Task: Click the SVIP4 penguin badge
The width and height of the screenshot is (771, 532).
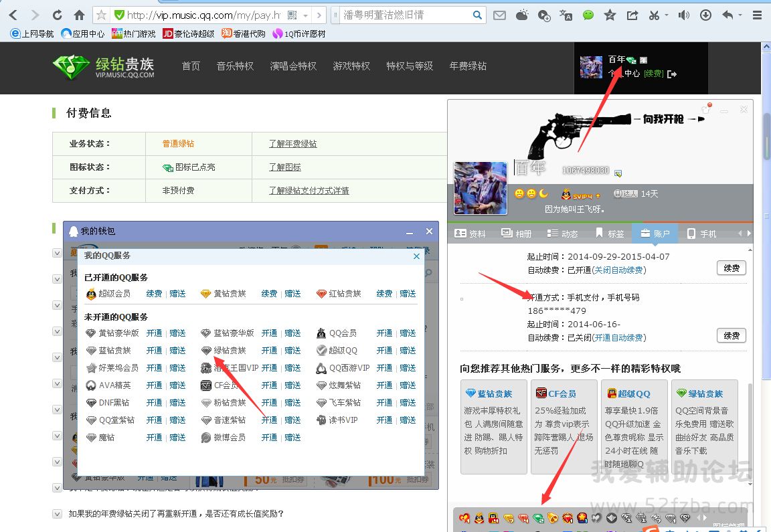Action: (x=581, y=195)
